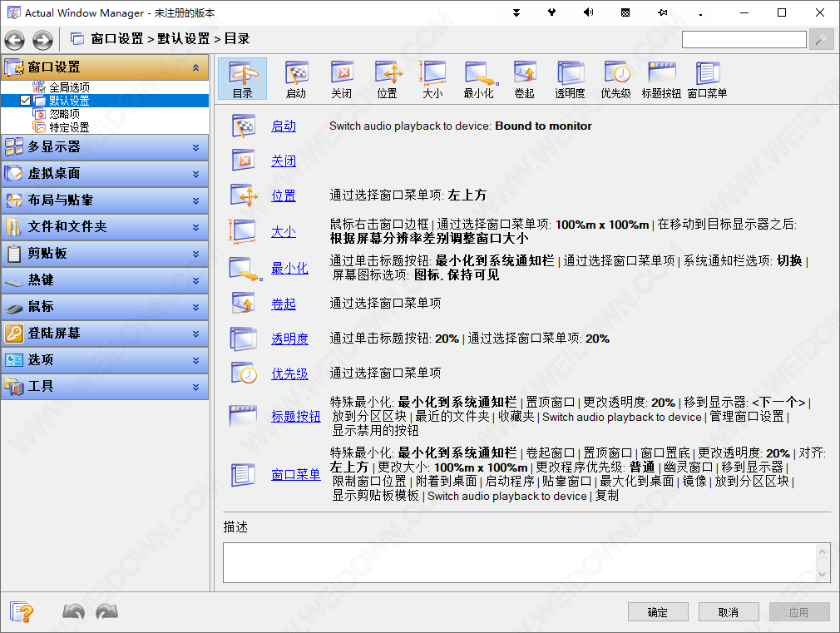Switch to the 大小 toolbar tab
Screen dimensions: 840x633
click(432, 79)
